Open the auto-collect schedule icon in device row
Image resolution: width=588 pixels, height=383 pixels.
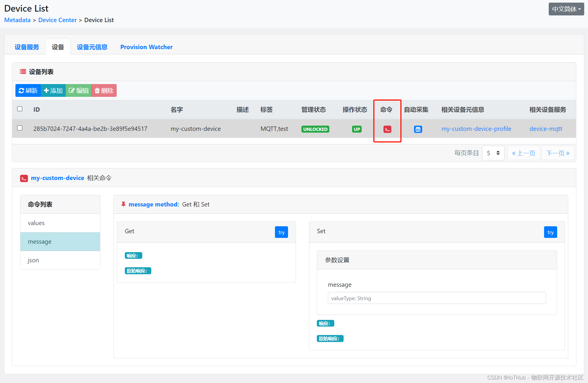(418, 129)
